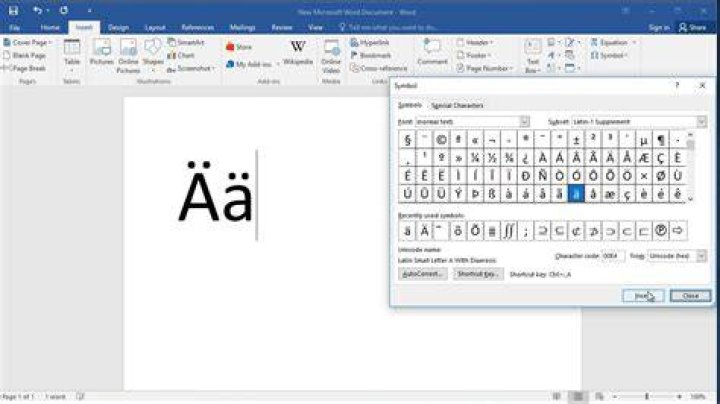The height and width of the screenshot is (404, 720).
Task: Select the micro sign µ symbol
Action: [644, 140]
